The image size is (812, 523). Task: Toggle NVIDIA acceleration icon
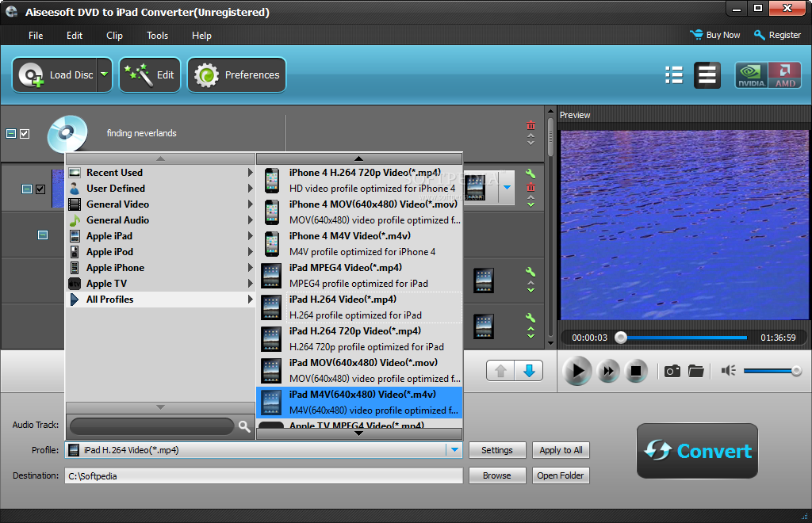(x=751, y=75)
